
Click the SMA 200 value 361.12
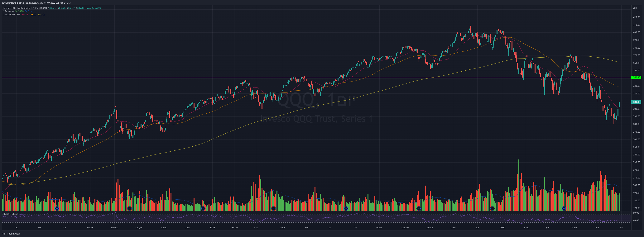pos(41,14)
